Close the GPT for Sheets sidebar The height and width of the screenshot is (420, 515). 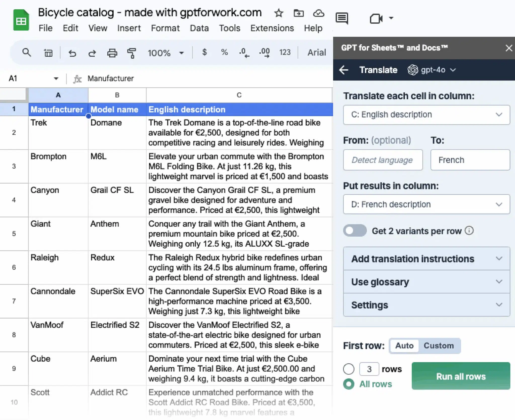pos(509,48)
